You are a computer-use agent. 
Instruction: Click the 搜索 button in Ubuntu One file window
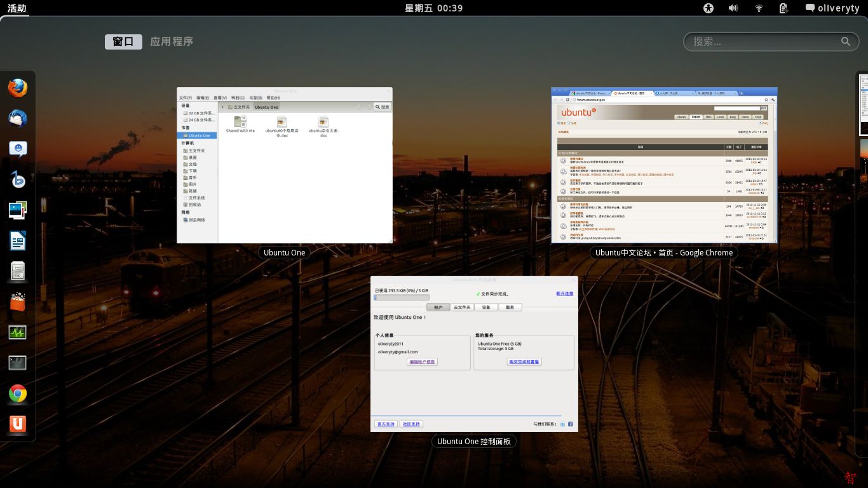[x=383, y=107]
